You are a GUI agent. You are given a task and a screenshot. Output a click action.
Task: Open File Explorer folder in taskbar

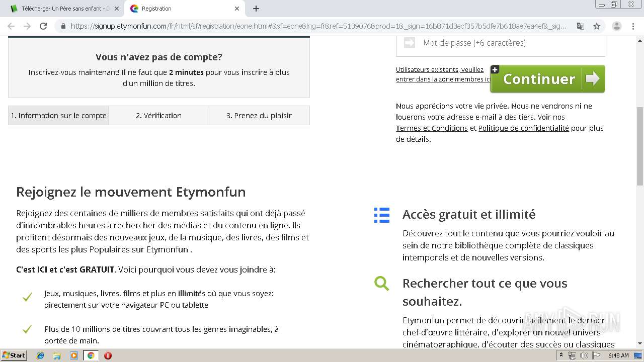pyautogui.click(x=57, y=355)
